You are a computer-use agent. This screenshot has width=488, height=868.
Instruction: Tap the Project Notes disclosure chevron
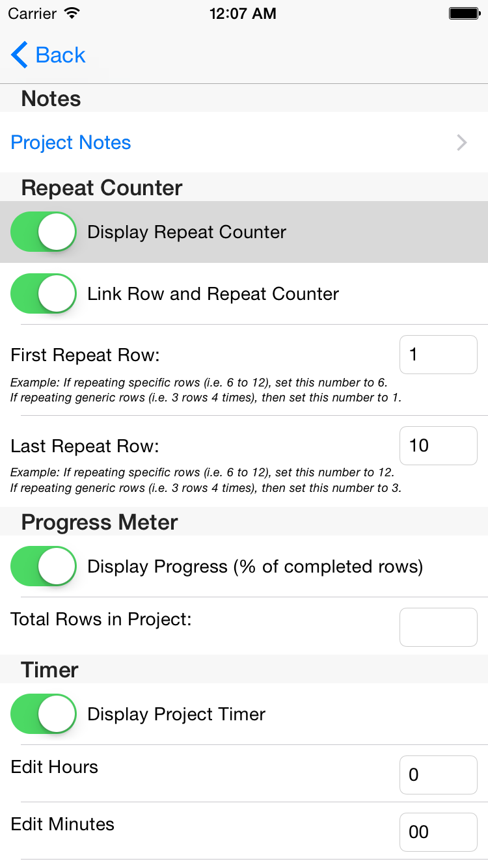(461, 142)
